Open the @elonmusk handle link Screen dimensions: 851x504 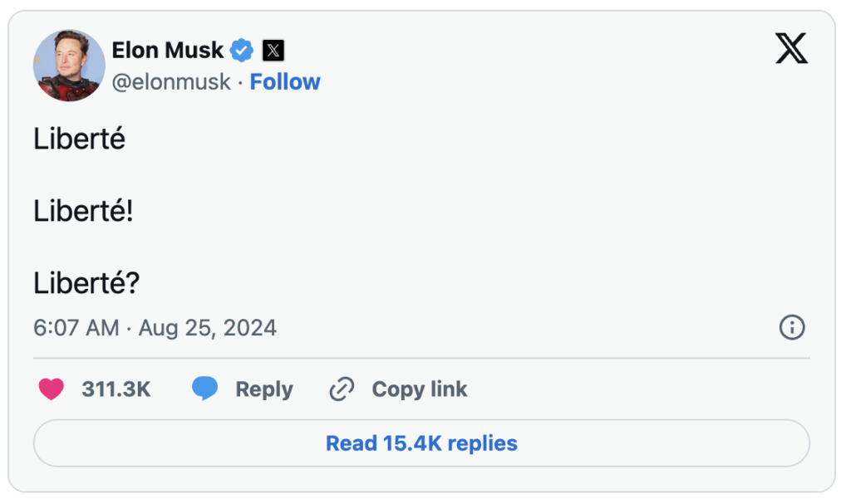click(171, 82)
